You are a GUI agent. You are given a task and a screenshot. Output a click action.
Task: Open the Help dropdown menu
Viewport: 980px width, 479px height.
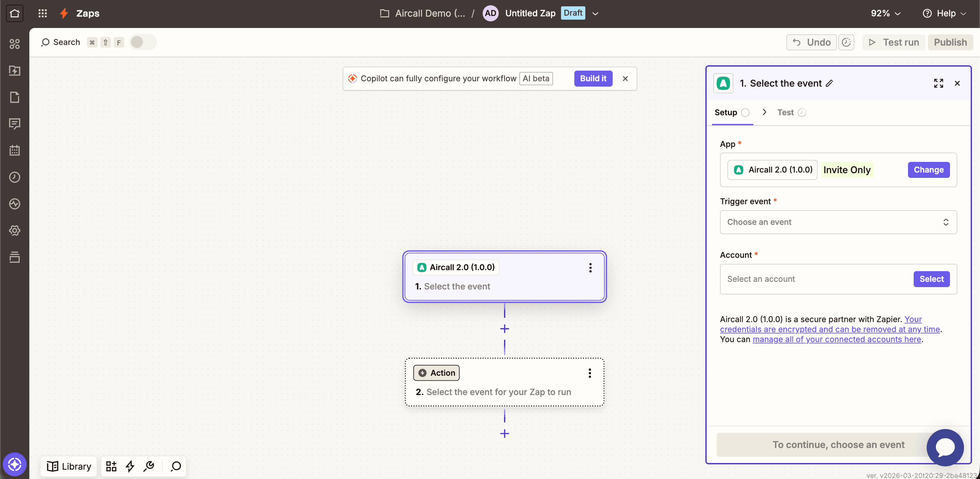[945, 13]
